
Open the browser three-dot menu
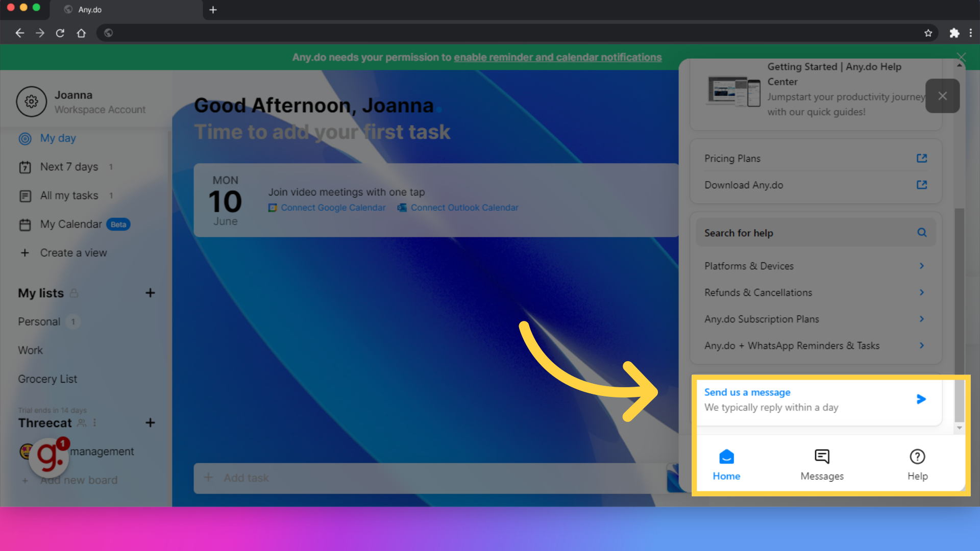click(970, 33)
